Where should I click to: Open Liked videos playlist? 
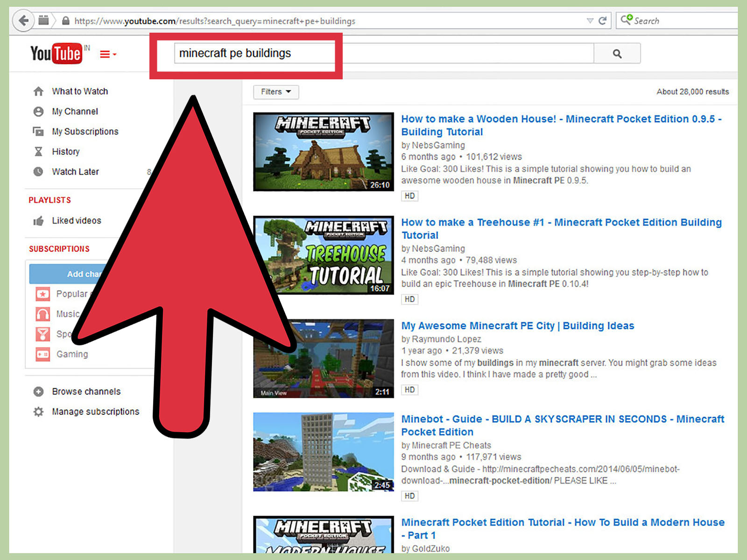point(76,221)
